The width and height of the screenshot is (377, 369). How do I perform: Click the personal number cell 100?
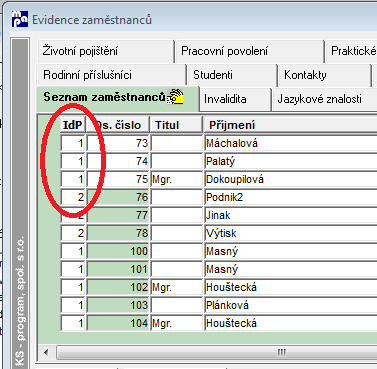(118, 251)
